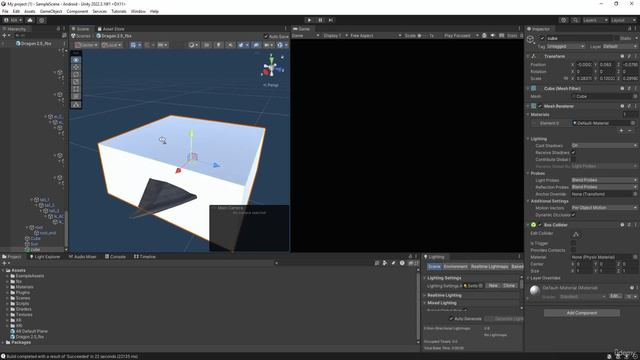Viewport: 640px width, 360px height.
Task: Open the Transform component help icon
Action: tap(622, 56)
